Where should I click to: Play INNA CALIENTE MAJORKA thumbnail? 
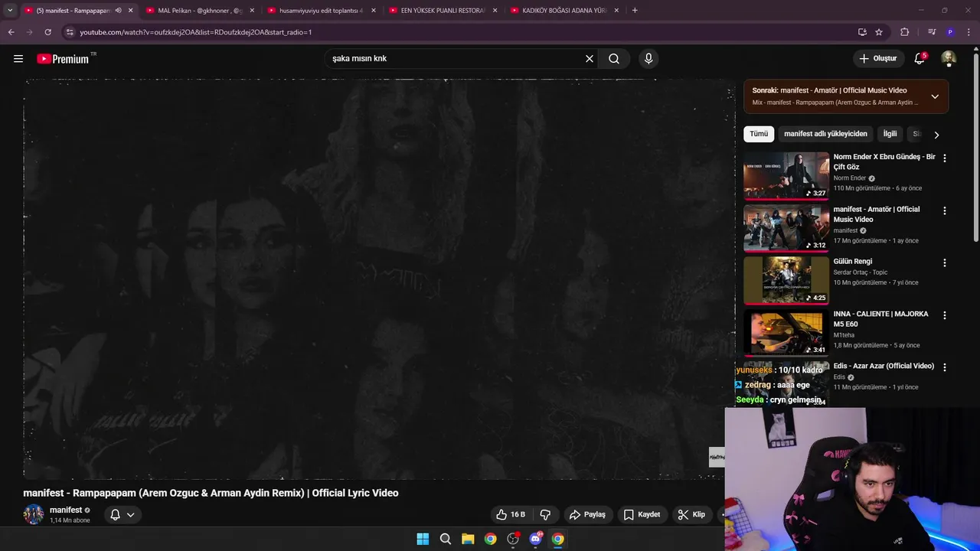[x=786, y=332]
